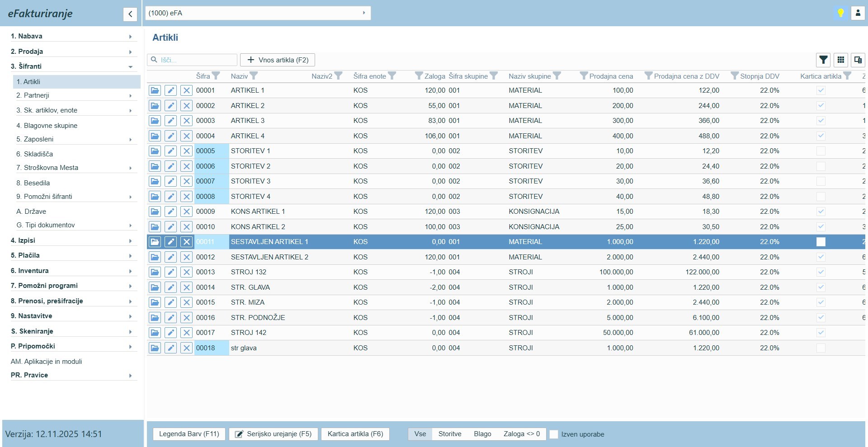868x447 pixels.
Task: Open the user profile icon
Action: click(858, 13)
